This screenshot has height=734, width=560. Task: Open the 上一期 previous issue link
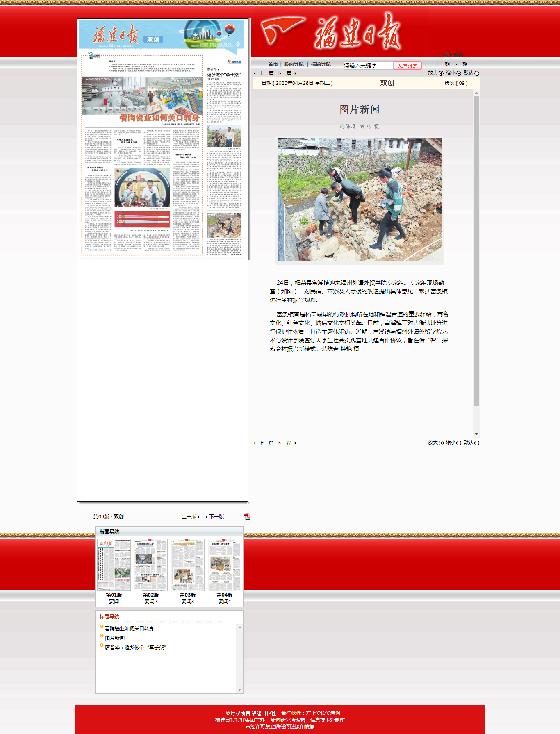point(442,64)
